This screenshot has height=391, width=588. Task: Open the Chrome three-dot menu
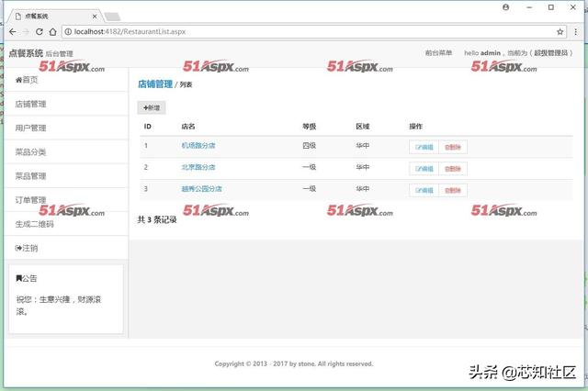pyautogui.click(x=576, y=32)
